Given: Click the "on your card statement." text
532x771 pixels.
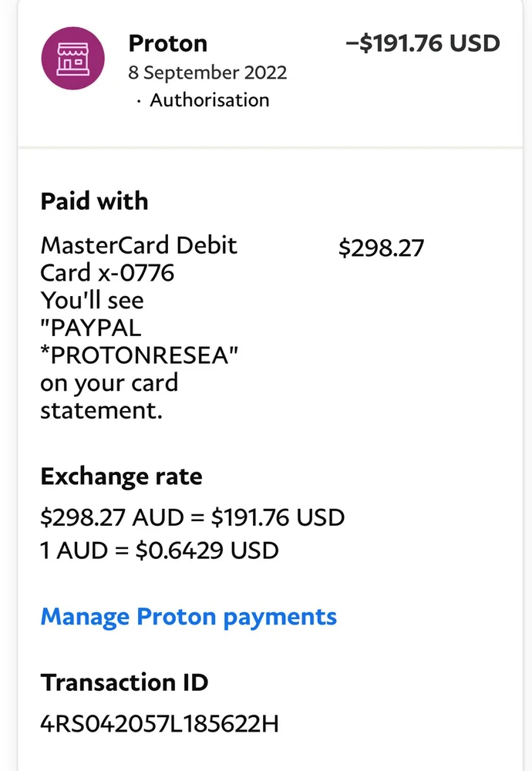Looking at the screenshot, I should (x=108, y=396).
